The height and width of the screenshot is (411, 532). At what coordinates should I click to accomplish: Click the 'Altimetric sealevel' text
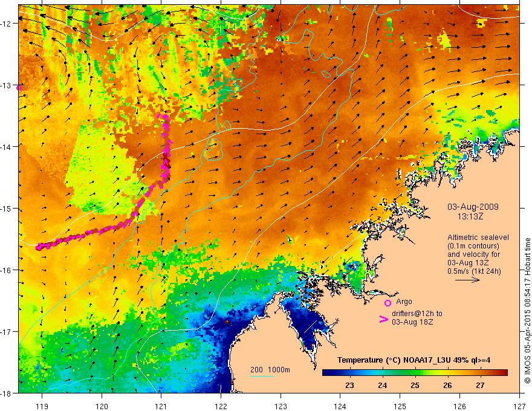(478, 238)
